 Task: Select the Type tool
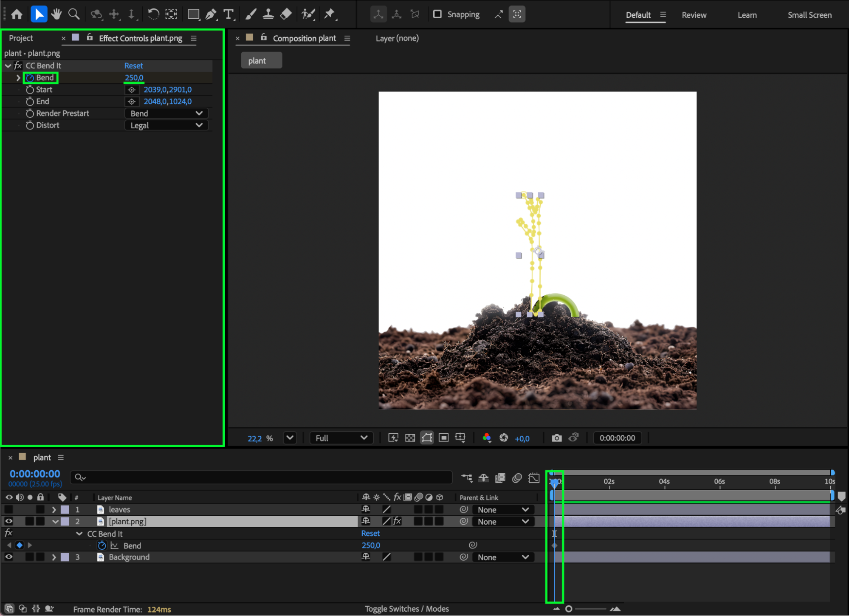(x=229, y=14)
